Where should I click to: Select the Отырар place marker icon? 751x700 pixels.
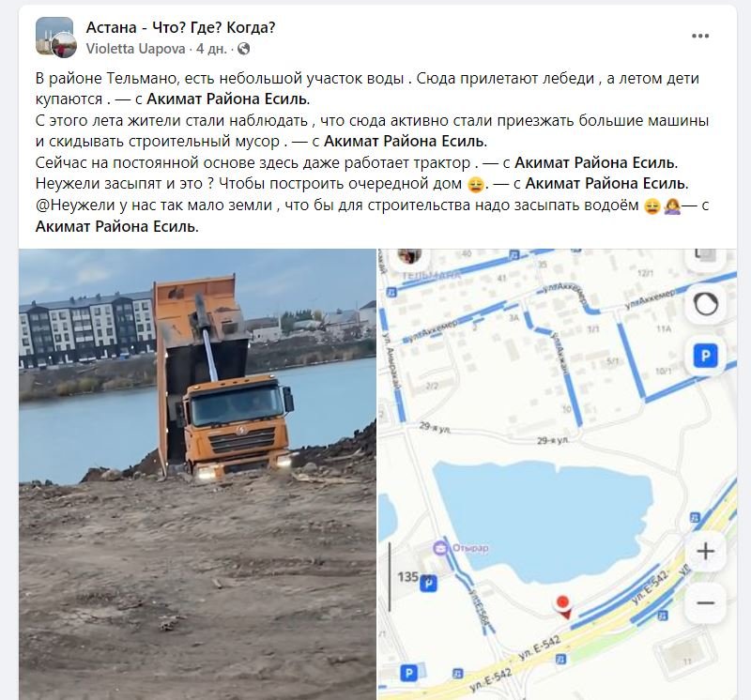click(x=439, y=548)
